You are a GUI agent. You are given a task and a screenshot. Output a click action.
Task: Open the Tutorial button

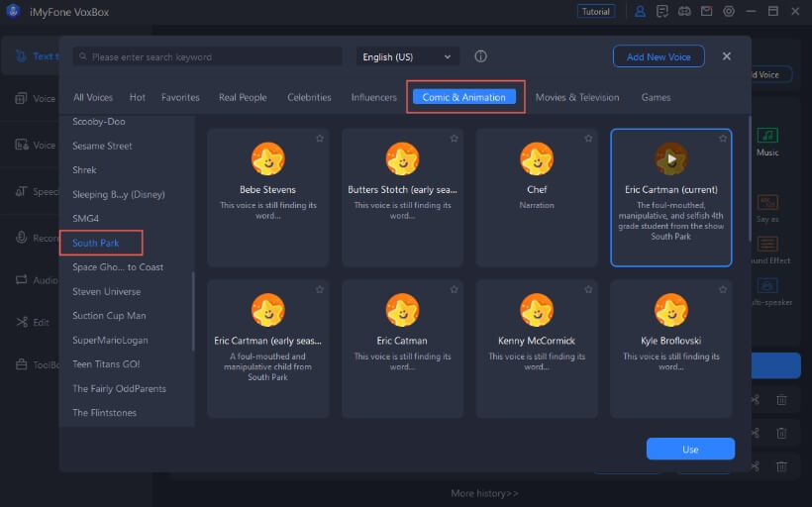[x=595, y=12]
